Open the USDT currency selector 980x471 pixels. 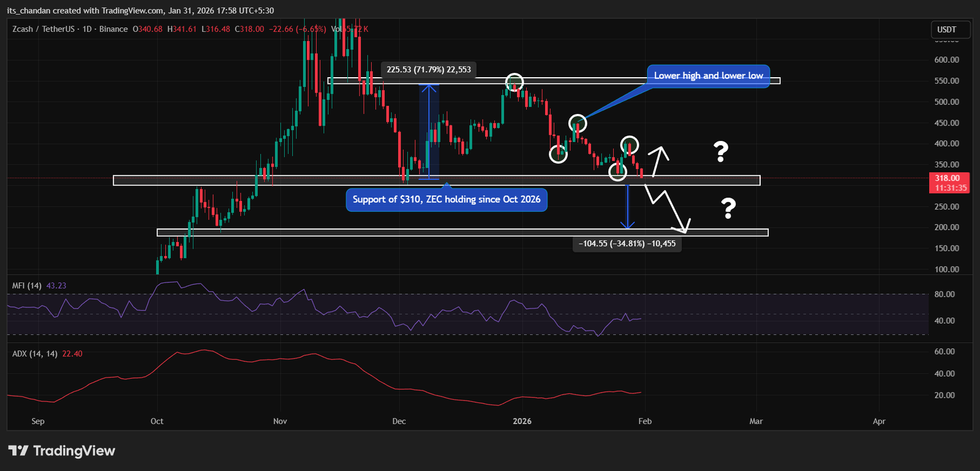point(947,29)
